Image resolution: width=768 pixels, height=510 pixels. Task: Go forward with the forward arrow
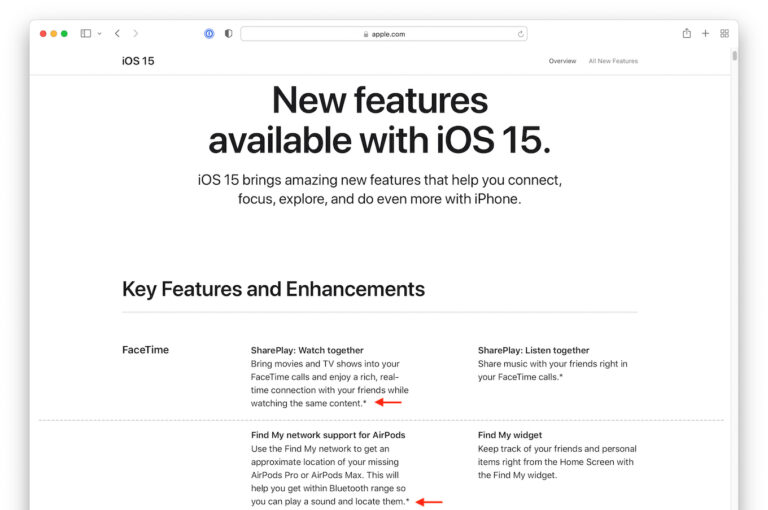pyautogui.click(x=135, y=33)
